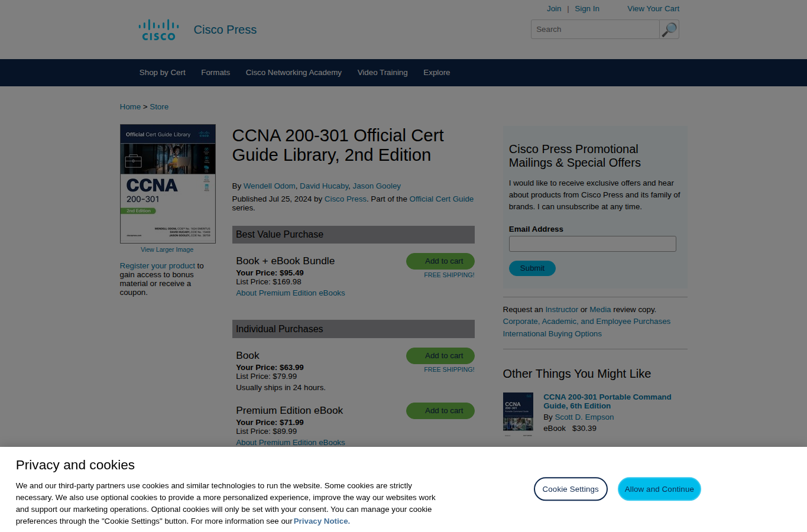Go to Store breadcrumb
The height and width of the screenshot is (532, 807).
point(159,107)
